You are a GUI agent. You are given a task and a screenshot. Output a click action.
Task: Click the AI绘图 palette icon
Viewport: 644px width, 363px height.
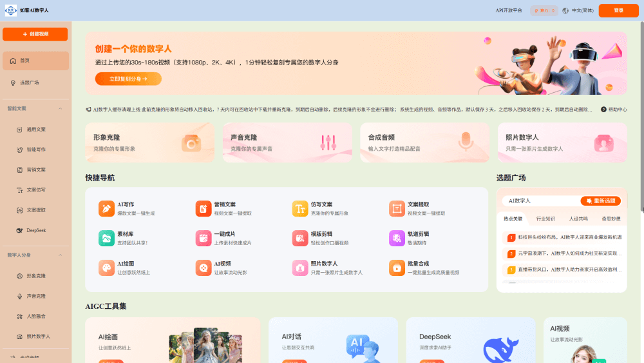coord(106,268)
